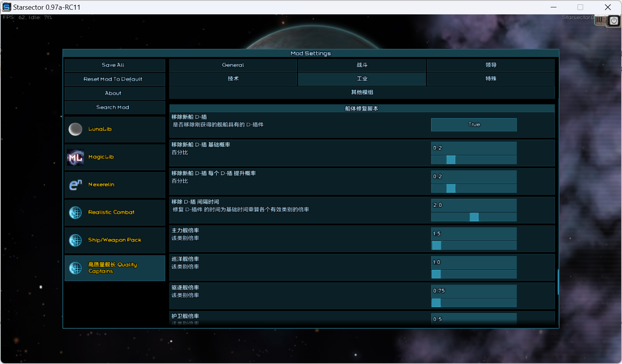Click the About button
This screenshot has height=364, width=622.
click(113, 93)
